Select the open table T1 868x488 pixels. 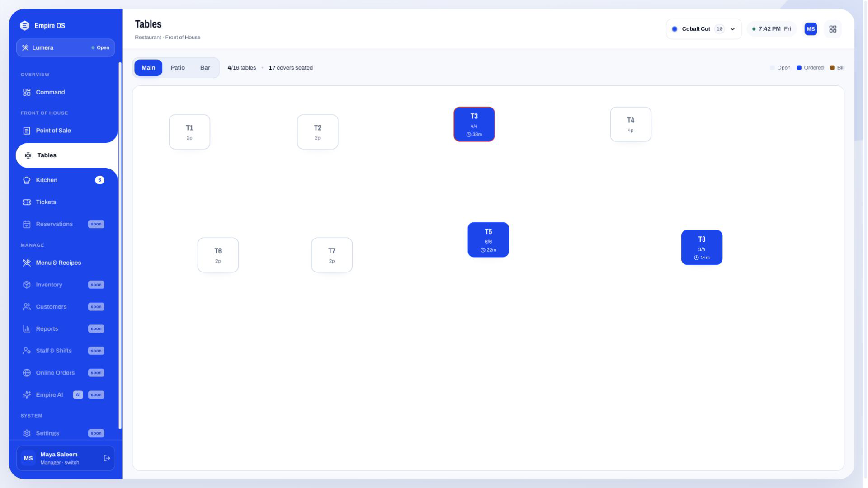[x=189, y=132]
